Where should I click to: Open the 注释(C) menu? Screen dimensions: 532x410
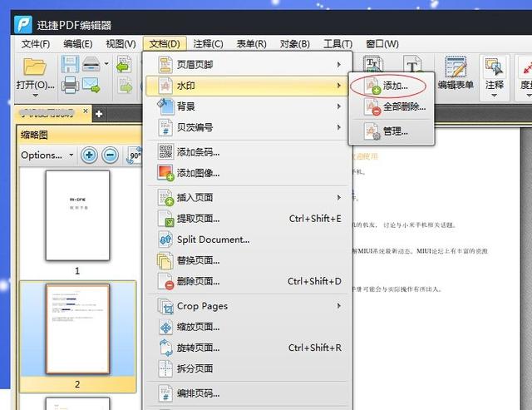[208, 44]
